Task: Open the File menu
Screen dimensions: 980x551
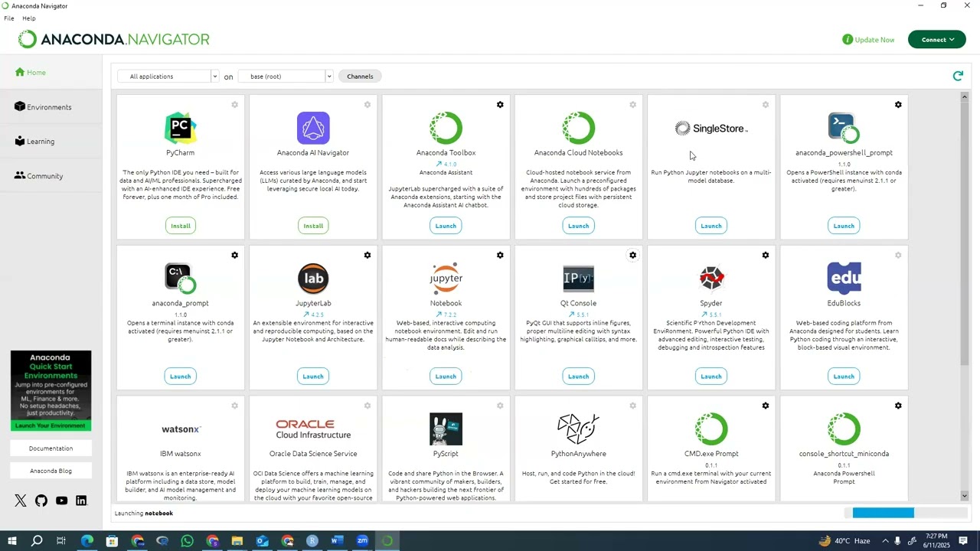Action: click(9, 18)
